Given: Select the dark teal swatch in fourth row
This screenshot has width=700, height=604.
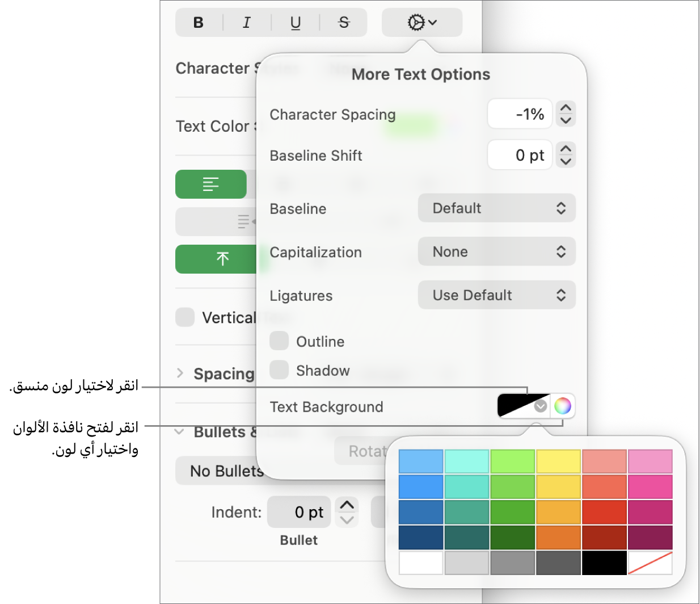Looking at the screenshot, I should click(x=467, y=538).
